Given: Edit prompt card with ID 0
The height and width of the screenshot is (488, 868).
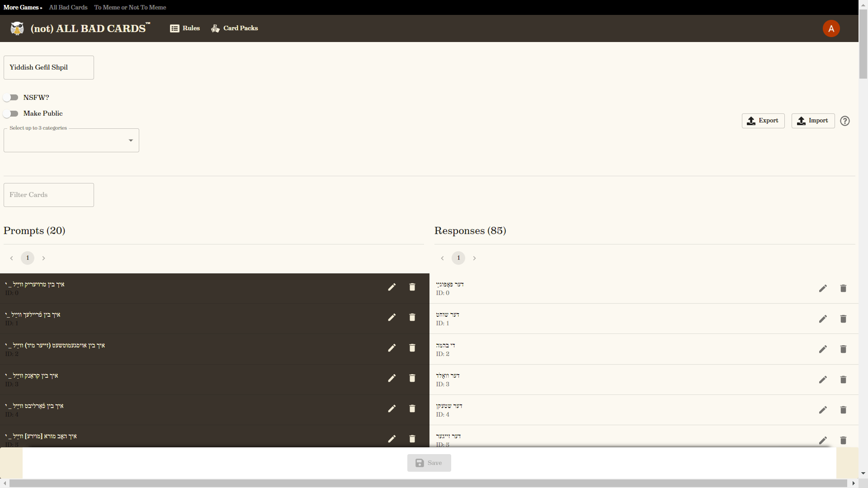Looking at the screenshot, I should 392,287.
